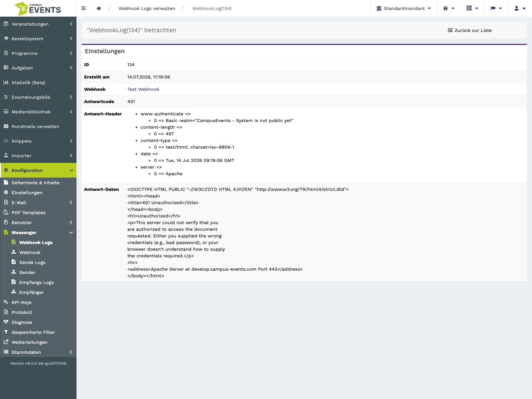Expand the Erscheinungsbild submenu chevron
Viewport: 532px width, 399px height.
tap(71, 97)
